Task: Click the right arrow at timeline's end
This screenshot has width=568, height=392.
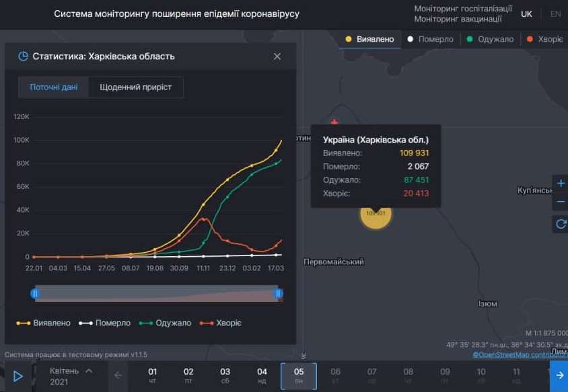Action: [560, 377]
